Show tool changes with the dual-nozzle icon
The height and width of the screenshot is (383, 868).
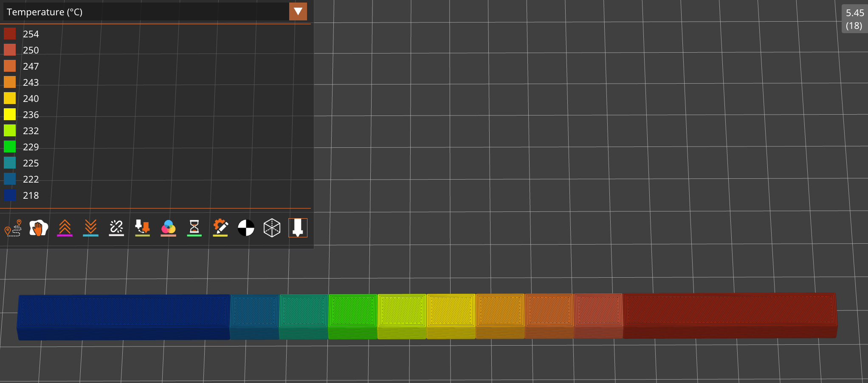[x=142, y=228]
